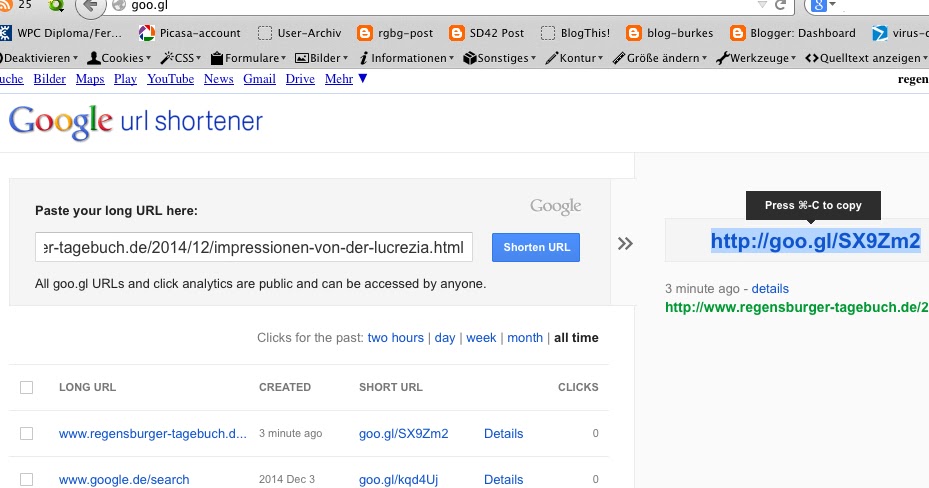The image size is (929, 488).
Task: Open the Deaktivieren developer toolbar menu
Action: click(39, 58)
